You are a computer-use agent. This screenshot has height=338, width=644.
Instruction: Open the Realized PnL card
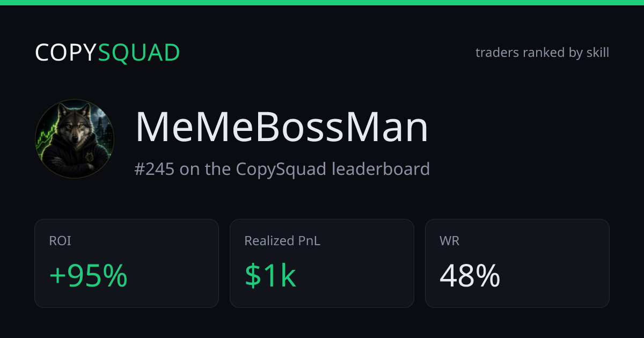click(322, 263)
